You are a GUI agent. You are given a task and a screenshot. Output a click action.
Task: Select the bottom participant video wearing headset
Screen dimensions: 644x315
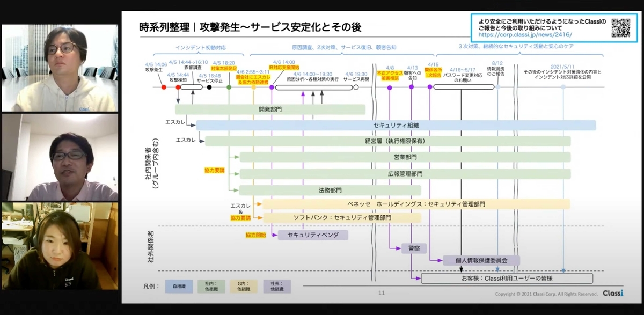[60, 246]
